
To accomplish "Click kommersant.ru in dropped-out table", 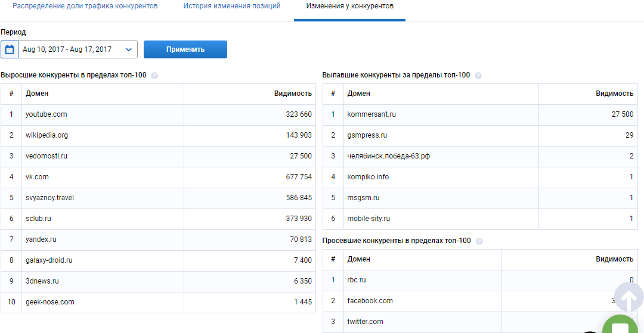I will (x=371, y=115).
